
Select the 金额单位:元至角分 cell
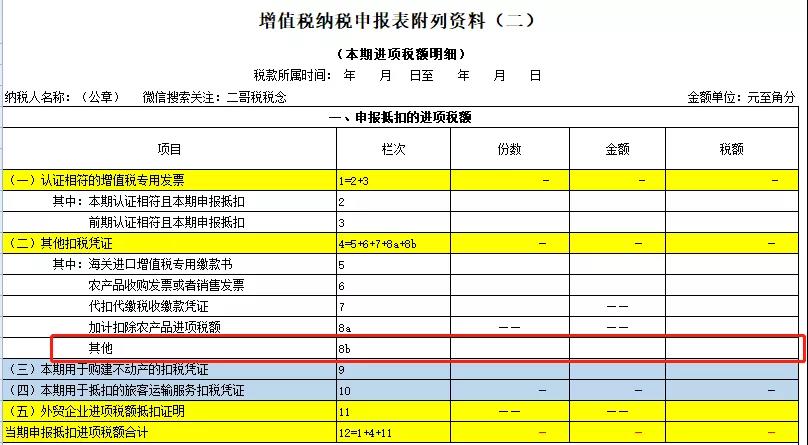(x=741, y=97)
